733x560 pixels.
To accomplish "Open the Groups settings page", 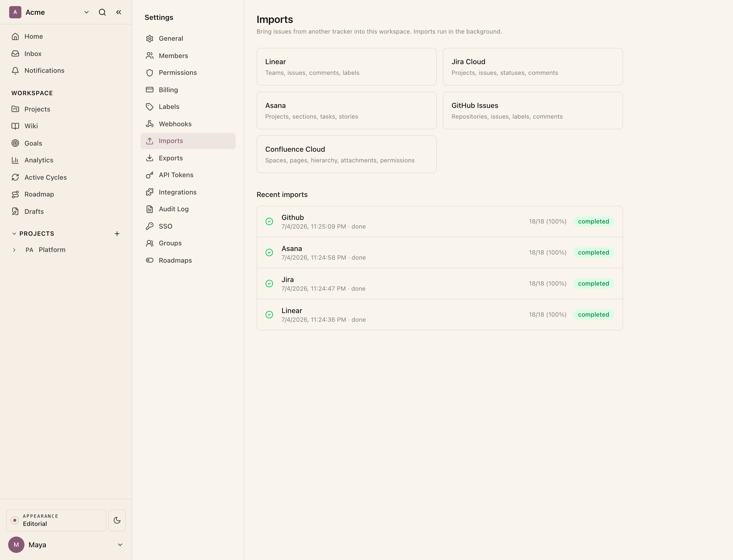I will [x=188, y=243].
